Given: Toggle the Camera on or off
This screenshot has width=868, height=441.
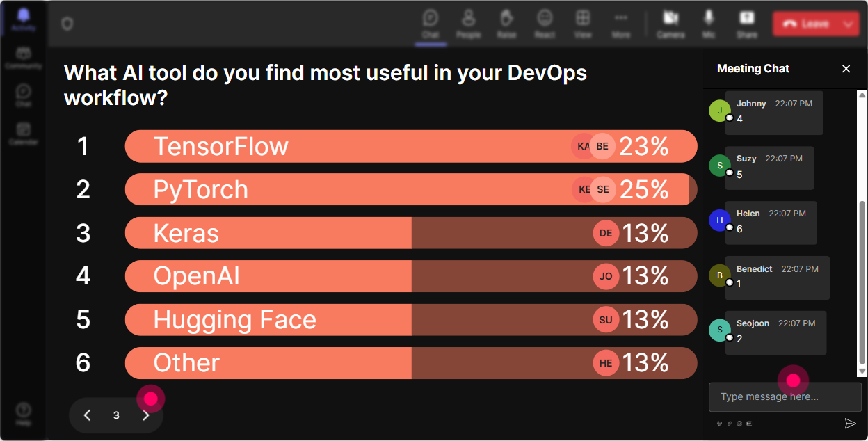Looking at the screenshot, I should tap(670, 24).
